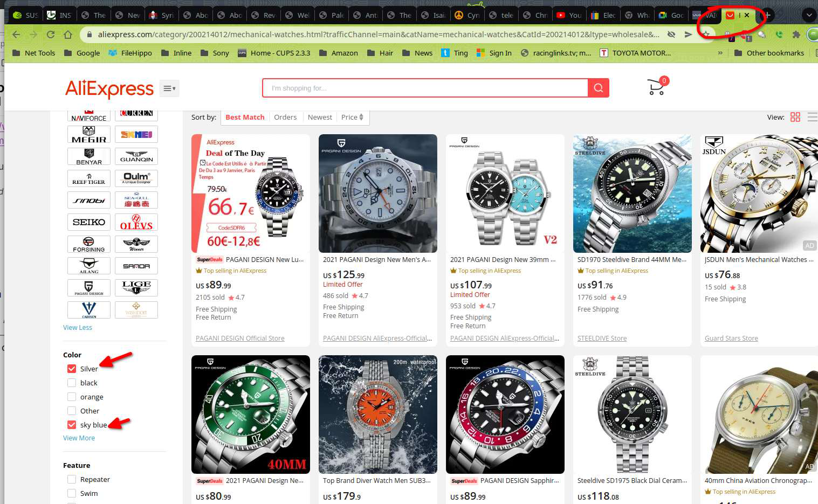Show more bookmarks with the overflow chevron
The width and height of the screenshot is (818, 504).
pos(720,53)
